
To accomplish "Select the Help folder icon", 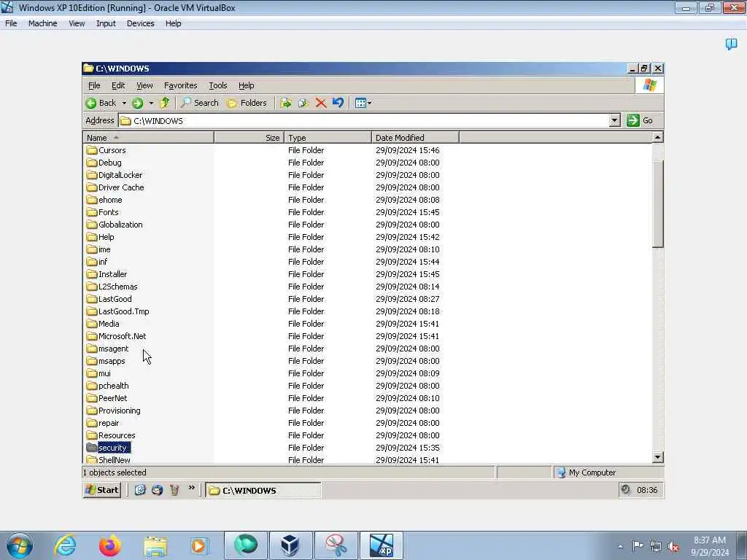I will tap(92, 237).
